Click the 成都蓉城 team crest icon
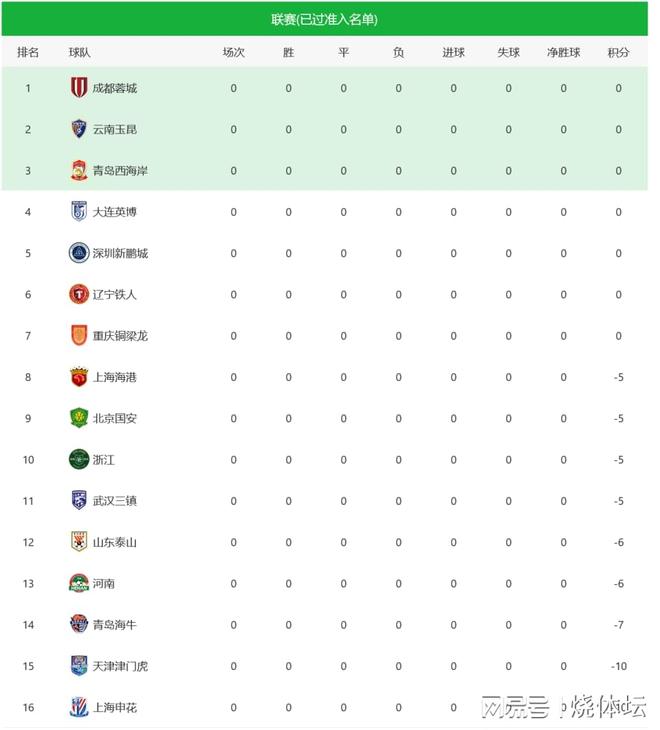Image resolution: width=660 pixels, height=730 pixels. 78,88
